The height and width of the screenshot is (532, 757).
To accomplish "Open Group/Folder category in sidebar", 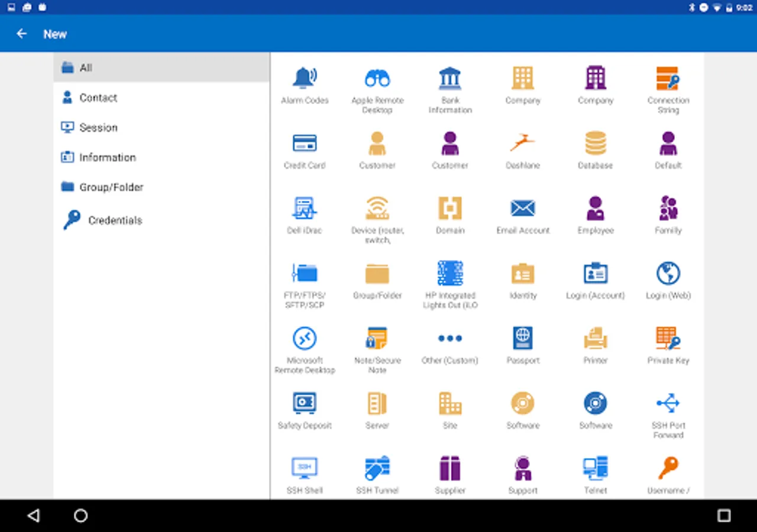I will pyautogui.click(x=161, y=187).
